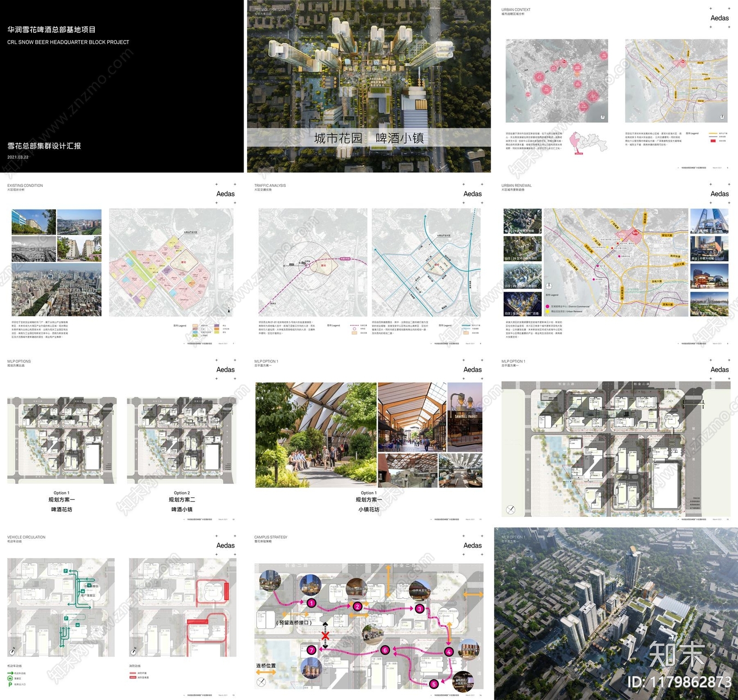This screenshot has width=738, height=700.
Task: Open the traffic map with teal road lines
Action: click(426, 262)
